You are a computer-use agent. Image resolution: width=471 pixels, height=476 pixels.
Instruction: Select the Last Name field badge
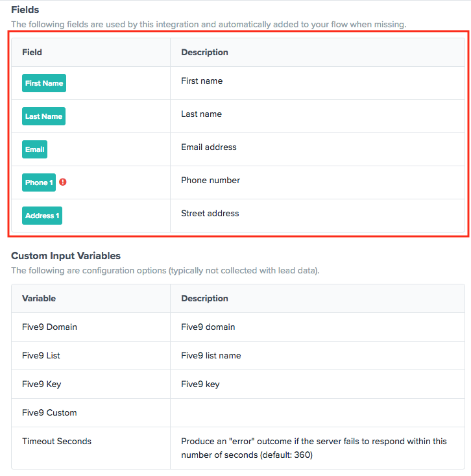click(43, 116)
